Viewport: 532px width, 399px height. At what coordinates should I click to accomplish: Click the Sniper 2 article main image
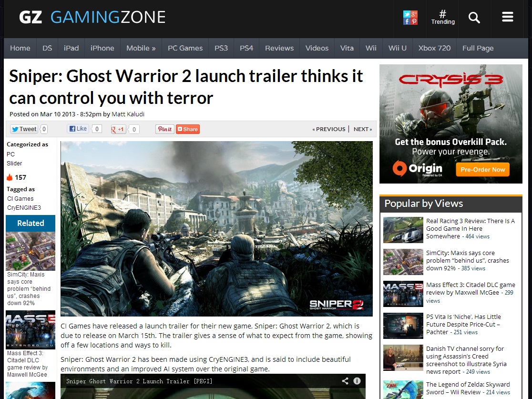tap(216, 229)
